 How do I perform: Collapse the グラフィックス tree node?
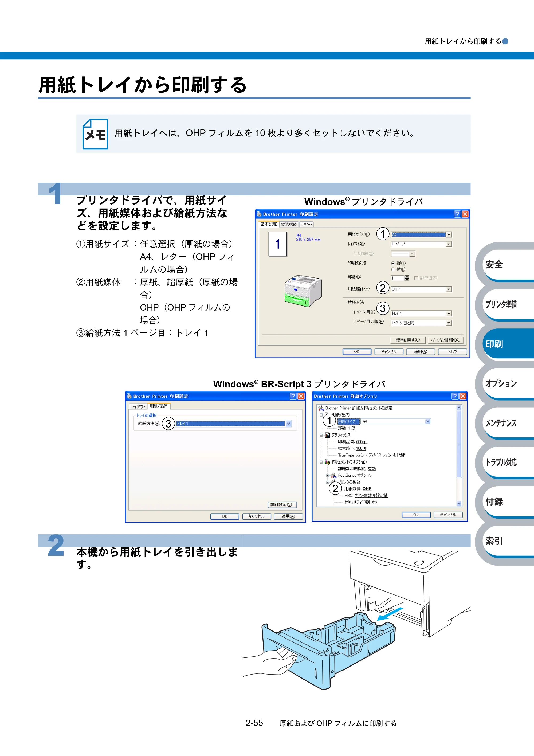click(x=321, y=435)
